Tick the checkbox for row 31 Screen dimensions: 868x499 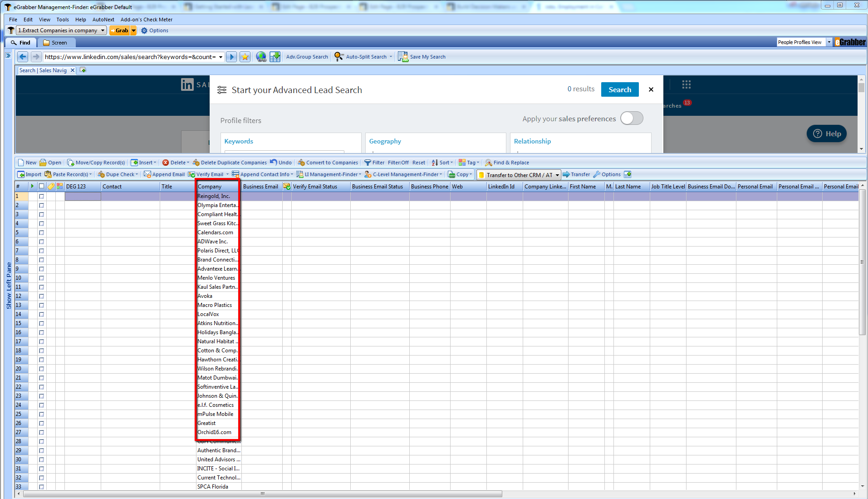coord(41,469)
